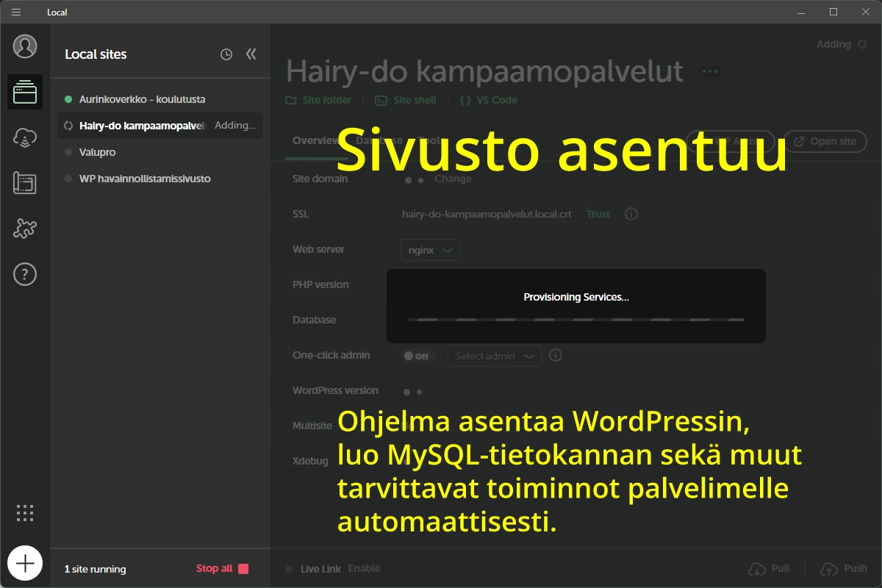Click the Provisioning Services progress bar
The image size is (882, 588).
click(576, 320)
